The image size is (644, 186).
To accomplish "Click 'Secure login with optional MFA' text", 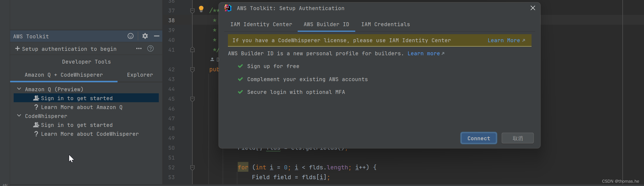I will (296, 92).
